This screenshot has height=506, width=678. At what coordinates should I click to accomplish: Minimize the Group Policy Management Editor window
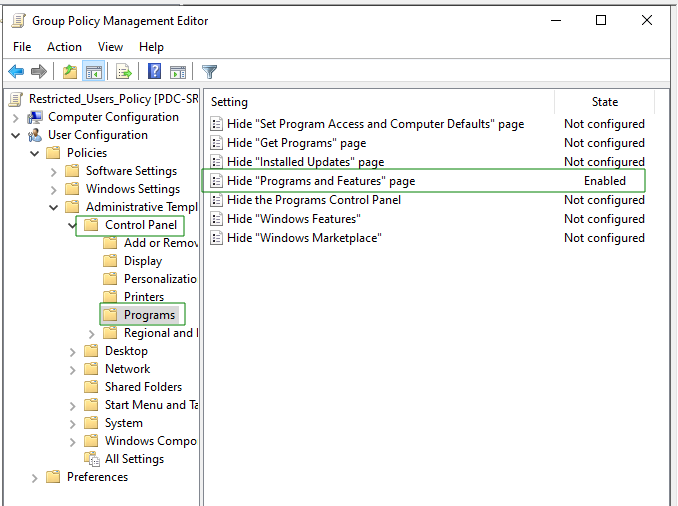[556, 20]
